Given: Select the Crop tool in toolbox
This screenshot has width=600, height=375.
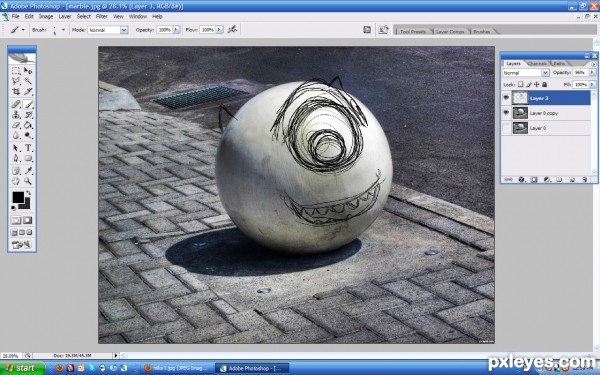Looking at the screenshot, I should point(16,91).
